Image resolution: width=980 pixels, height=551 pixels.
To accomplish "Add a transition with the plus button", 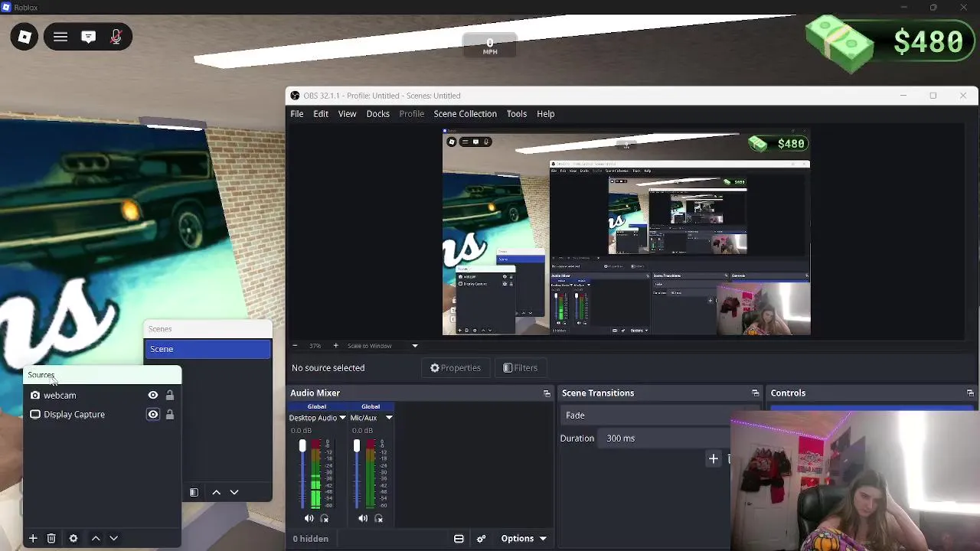I will (713, 458).
